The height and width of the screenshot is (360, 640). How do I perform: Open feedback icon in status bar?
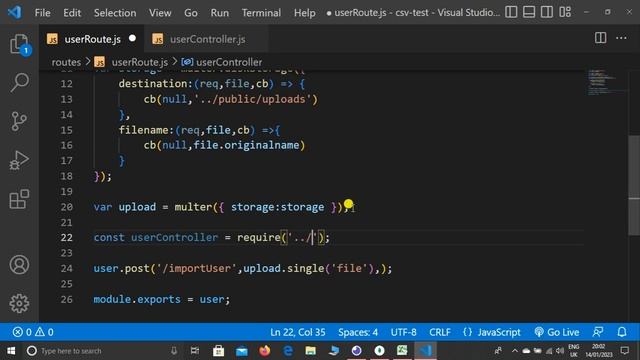click(x=598, y=332)
